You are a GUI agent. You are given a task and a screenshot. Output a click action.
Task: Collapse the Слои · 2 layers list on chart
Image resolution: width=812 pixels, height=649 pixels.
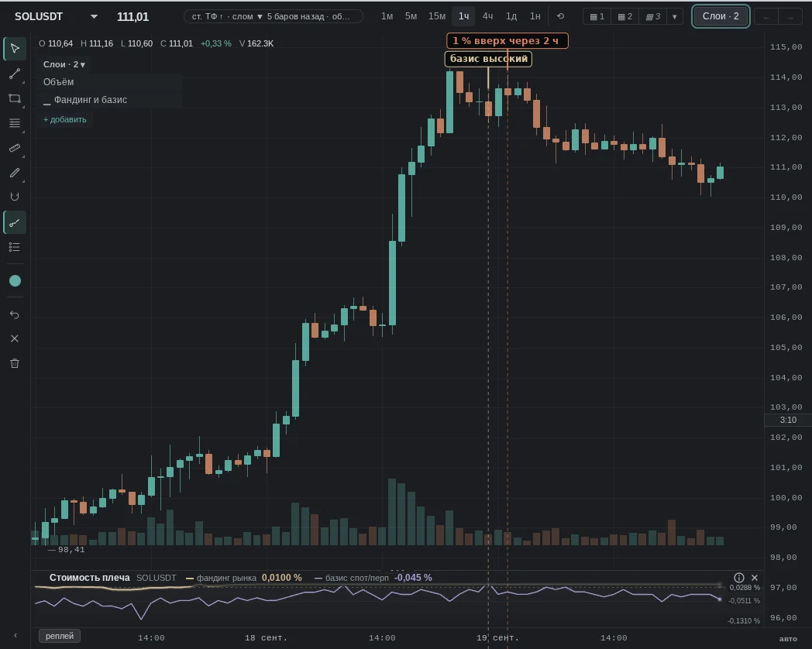point(64,65)
